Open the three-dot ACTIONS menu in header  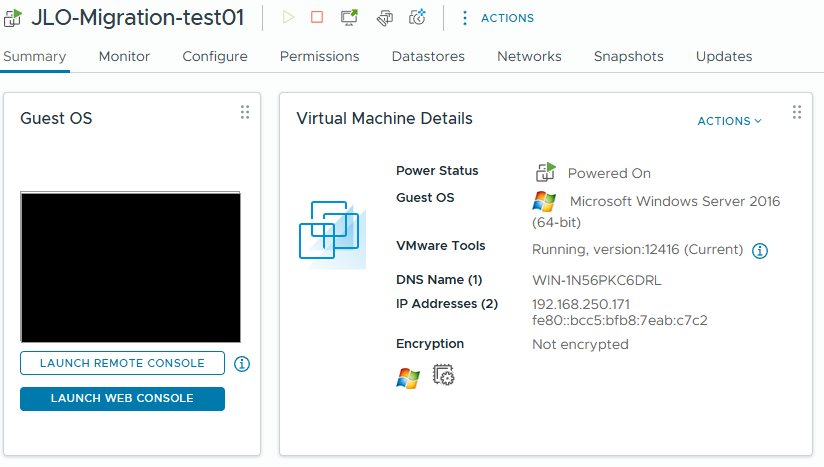pyautogui.click(x=498, y=18)
